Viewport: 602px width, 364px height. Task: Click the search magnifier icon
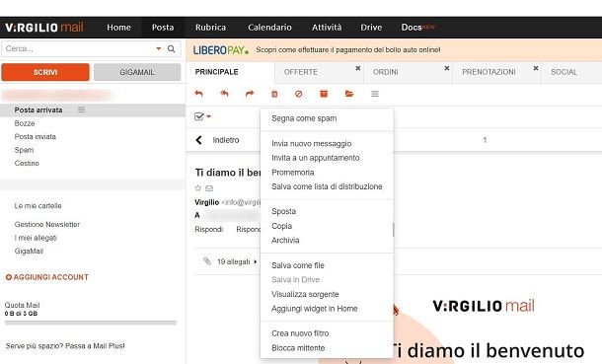(172, 48)
